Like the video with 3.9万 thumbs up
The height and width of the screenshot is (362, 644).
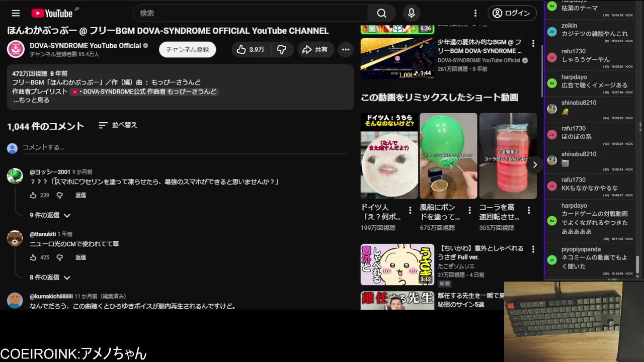pyautogui.click(x=251, y=49)
